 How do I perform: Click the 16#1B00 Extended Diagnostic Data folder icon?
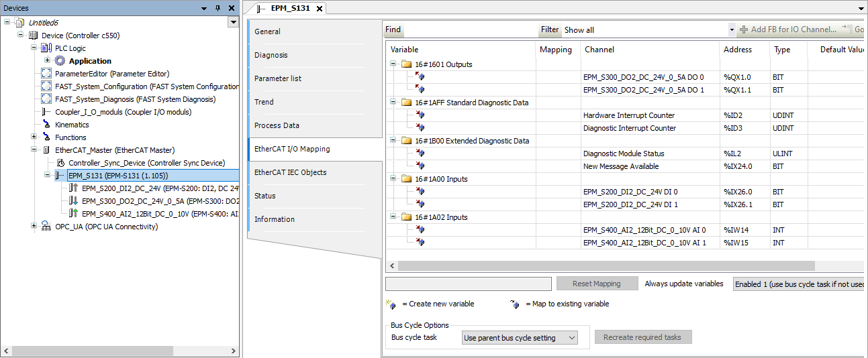tap(405, 141)
